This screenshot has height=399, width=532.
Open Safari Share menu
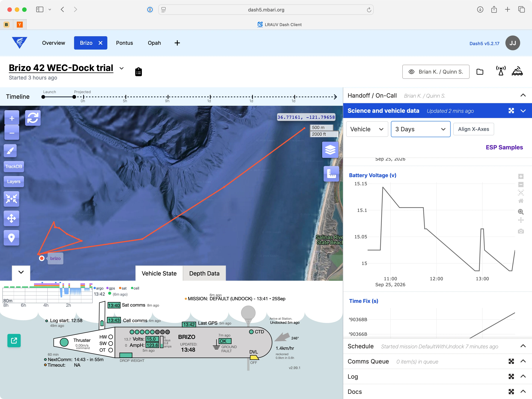pyautogui.click(x=494, y=9)
